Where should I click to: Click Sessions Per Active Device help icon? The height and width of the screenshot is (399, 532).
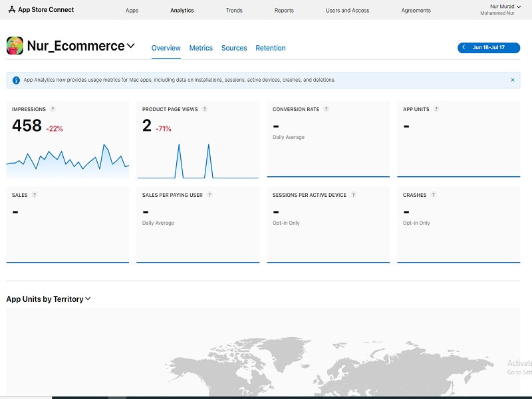[x=353, y=195]
